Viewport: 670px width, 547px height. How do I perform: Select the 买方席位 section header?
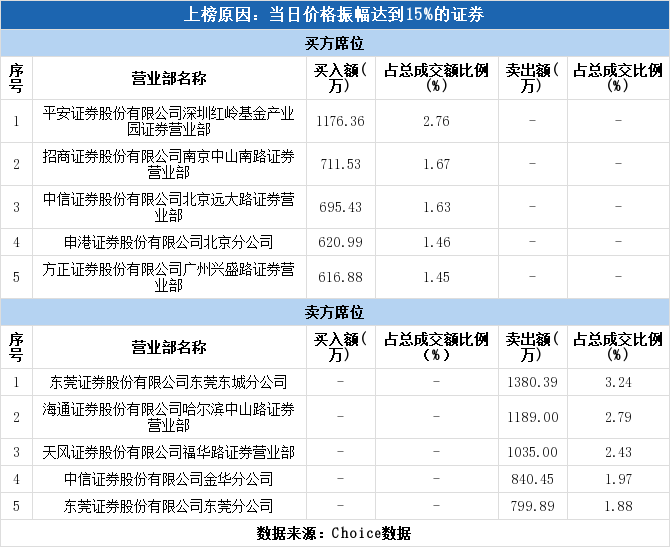(335, 43)
